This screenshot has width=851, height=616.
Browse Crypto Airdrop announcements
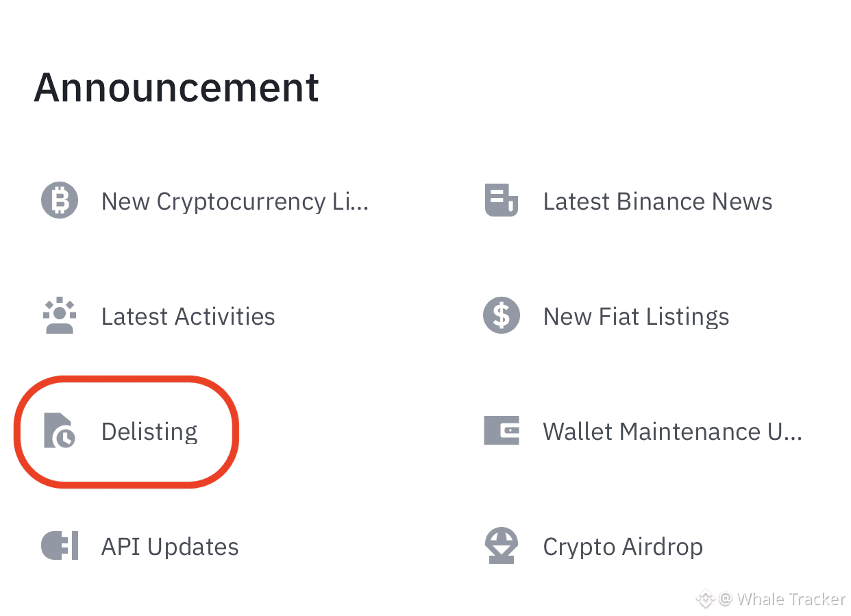(623, 546)
